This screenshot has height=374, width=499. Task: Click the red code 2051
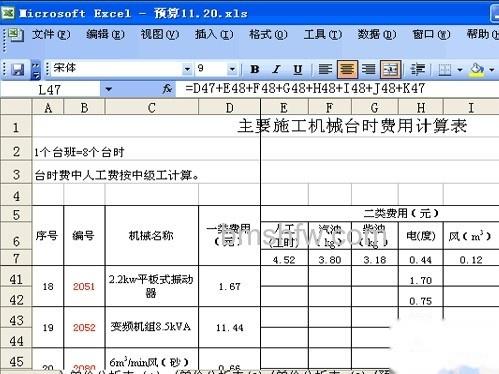[x=84, y=286]
